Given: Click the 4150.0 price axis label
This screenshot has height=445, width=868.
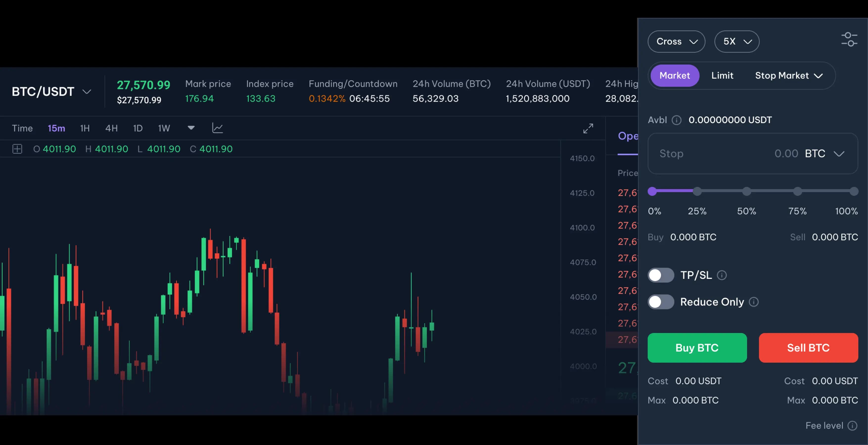Looking at the screenshot, I should point(582,158).
